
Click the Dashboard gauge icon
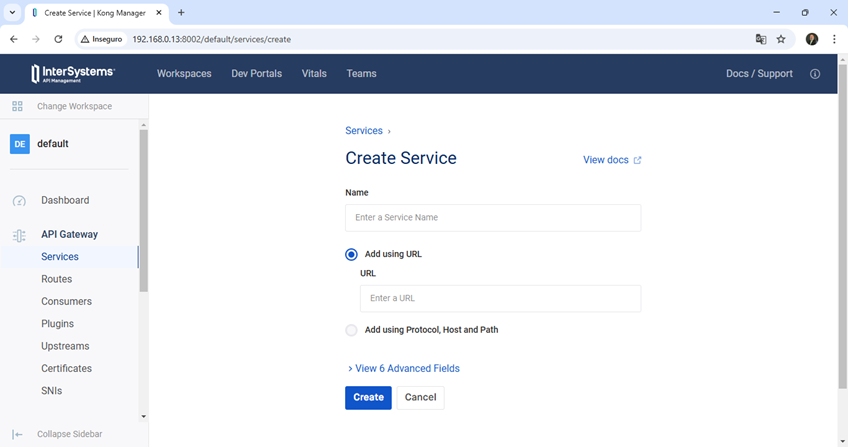point(19,201)
